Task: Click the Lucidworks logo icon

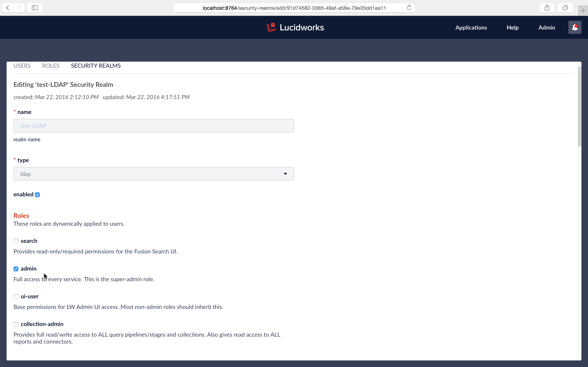Action: click(271, 28)
